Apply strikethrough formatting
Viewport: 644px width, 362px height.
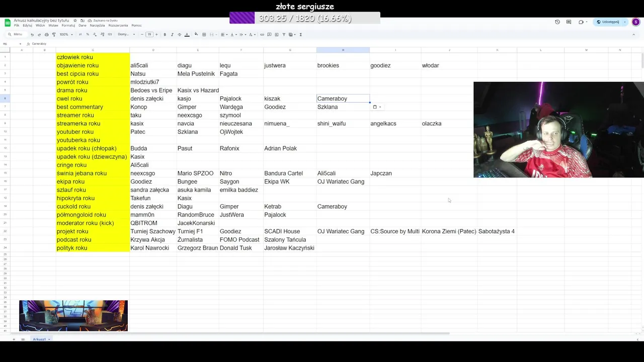(x=180, y=35)
